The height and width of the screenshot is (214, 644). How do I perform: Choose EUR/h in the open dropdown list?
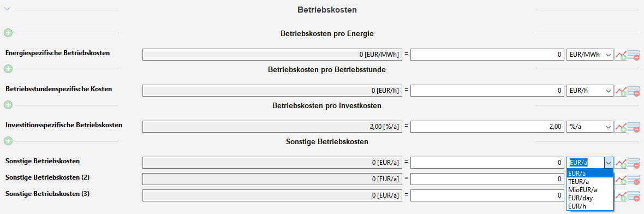point(590,206)
